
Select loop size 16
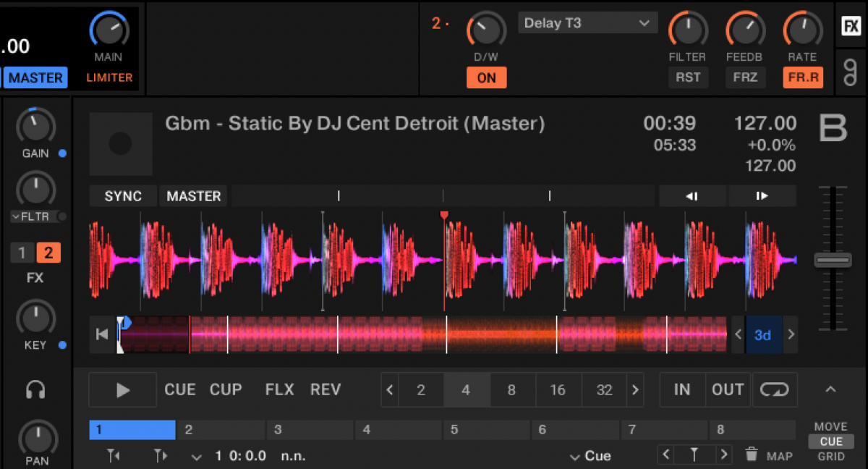coord(558,390)
